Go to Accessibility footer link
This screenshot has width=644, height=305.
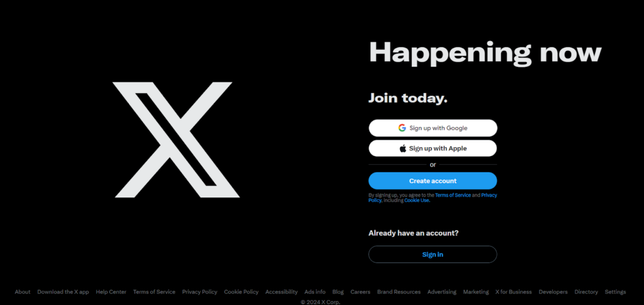point(282,292)
